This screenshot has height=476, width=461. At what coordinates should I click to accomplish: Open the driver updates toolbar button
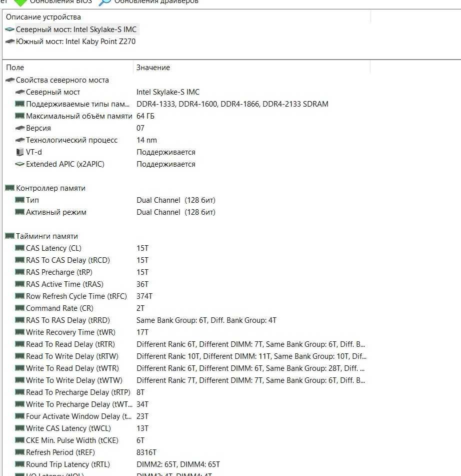coord(148,2)
